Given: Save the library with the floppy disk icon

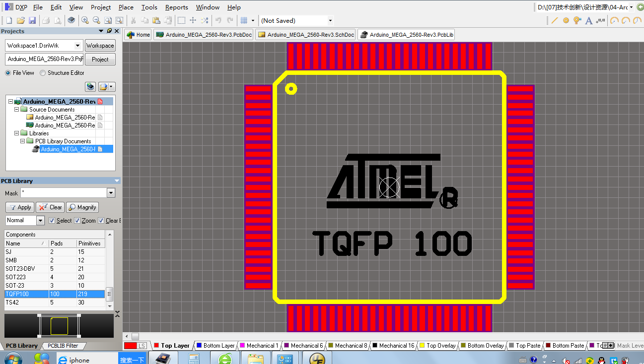Looking at the screenshot, I should [x=32, y=20].
